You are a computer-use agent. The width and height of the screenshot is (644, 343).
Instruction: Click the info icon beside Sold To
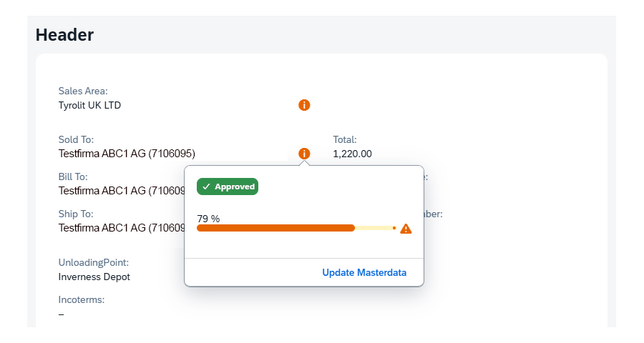[304, 153]
